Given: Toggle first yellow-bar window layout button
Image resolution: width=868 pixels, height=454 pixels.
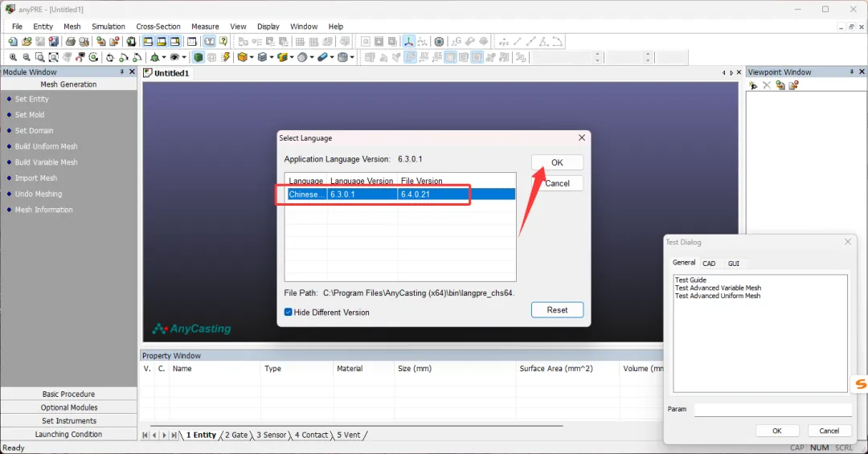Looking at the screenshot, I should pos(148,42).
